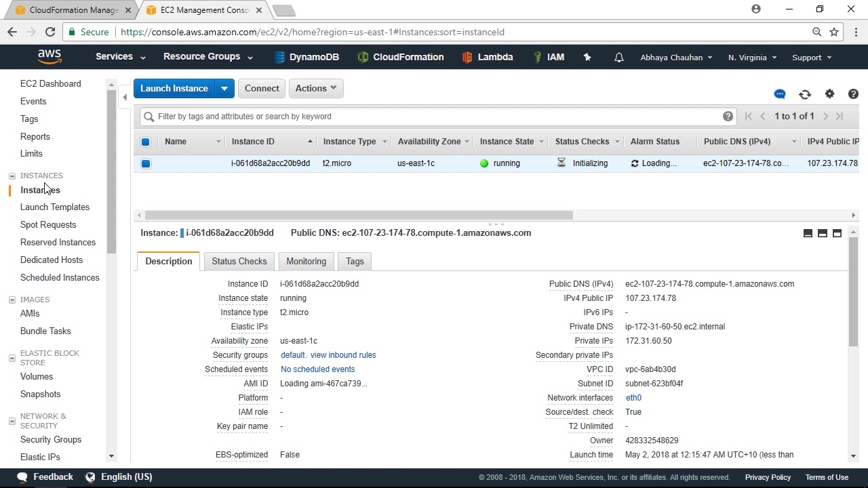
Task: Open the Support menu
Action: coord(812,58)
